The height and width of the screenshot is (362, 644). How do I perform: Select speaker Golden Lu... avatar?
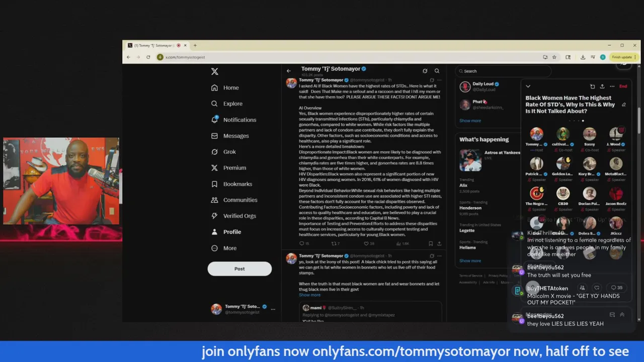pyautogui.click(x=562, y=164)
